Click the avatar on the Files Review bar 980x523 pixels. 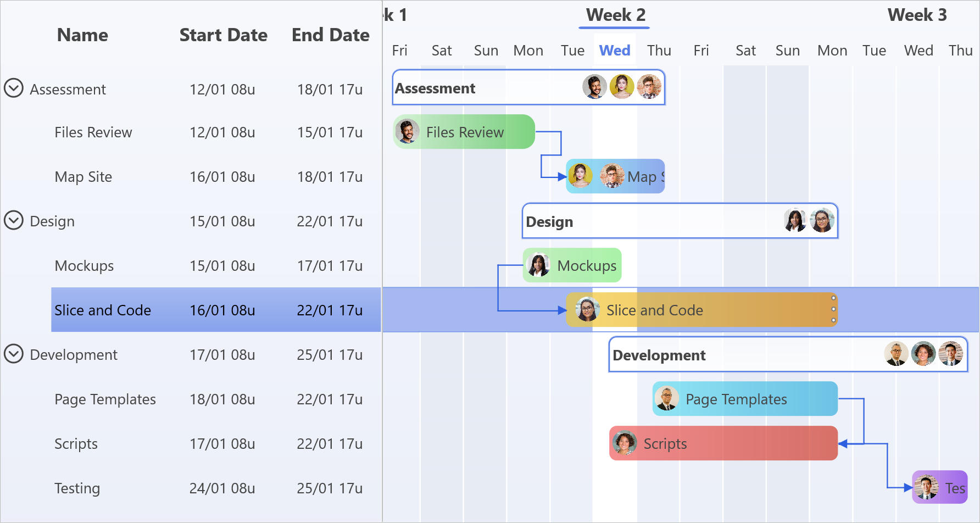pyautogui.click(x=407, y=131)
